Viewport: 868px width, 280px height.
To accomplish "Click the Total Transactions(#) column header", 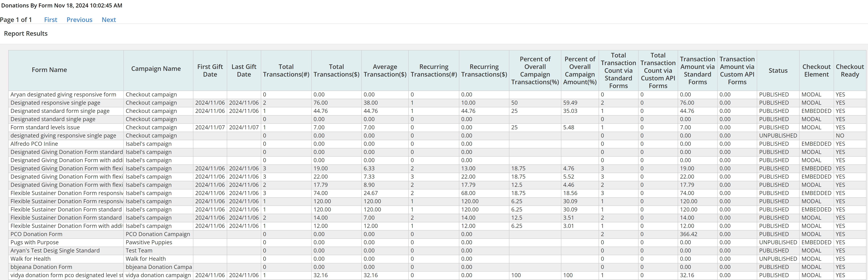I will pos(286,70).
